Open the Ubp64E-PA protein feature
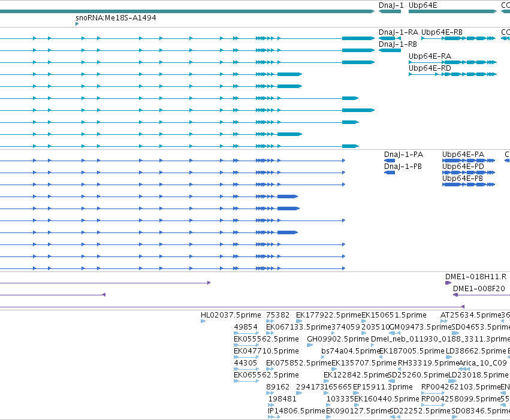Screen dimensions: 510x420 click(x=469, y=161)
